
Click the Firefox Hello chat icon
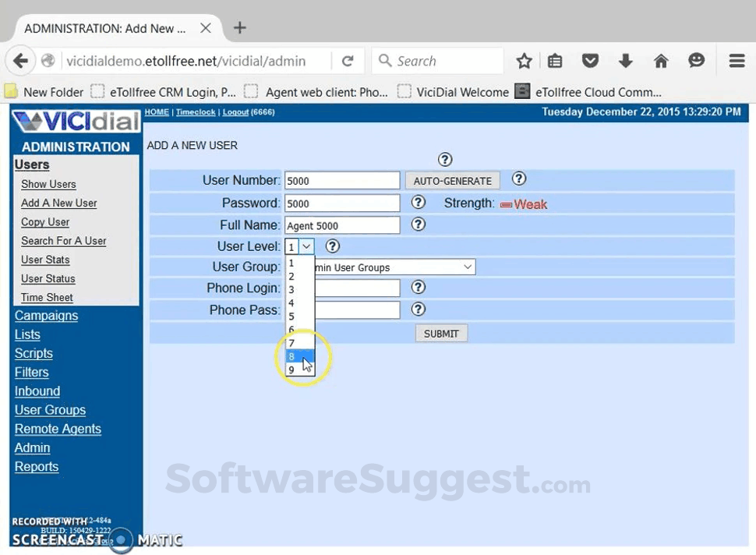click(696, 60)
